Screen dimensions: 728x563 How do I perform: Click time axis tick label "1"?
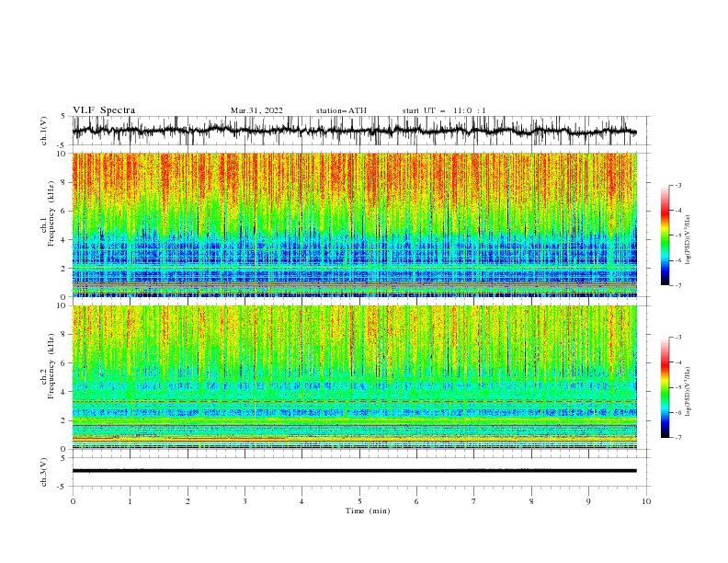pos(130,501)
